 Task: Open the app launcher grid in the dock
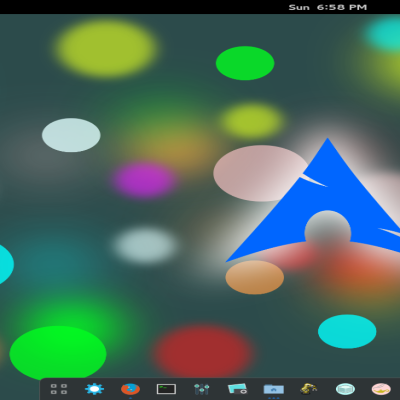[x=59, y=389]
